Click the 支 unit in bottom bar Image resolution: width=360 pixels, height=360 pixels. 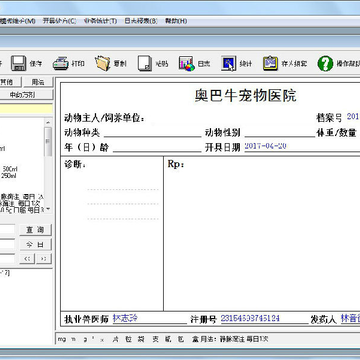click(155, 339)
